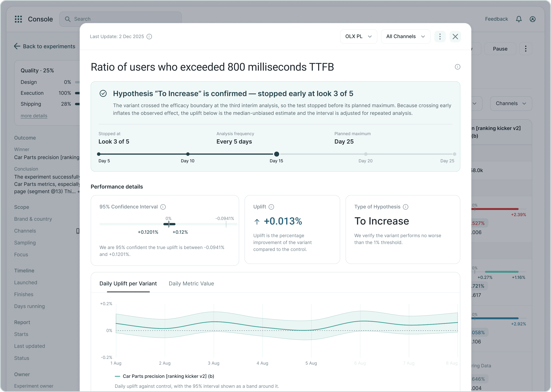Click into the Search field

(x=121, y=19)
